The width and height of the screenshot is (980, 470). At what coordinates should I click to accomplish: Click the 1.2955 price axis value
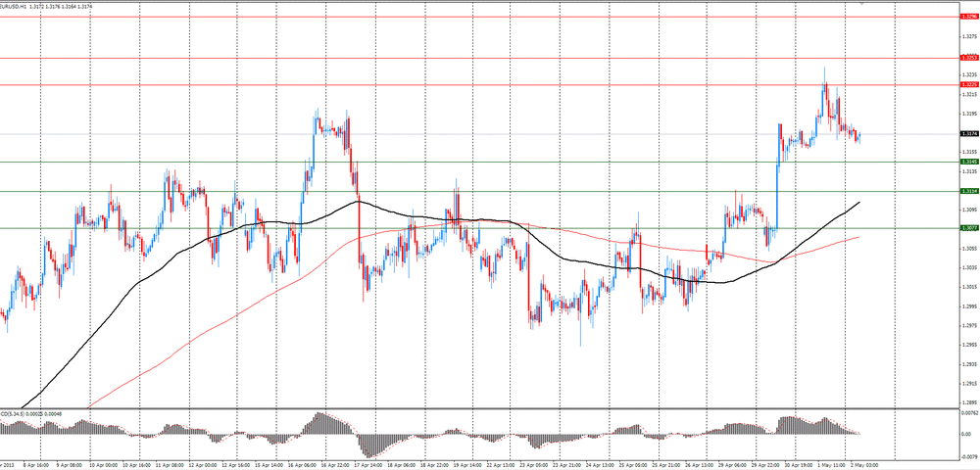tap(970, 345)
